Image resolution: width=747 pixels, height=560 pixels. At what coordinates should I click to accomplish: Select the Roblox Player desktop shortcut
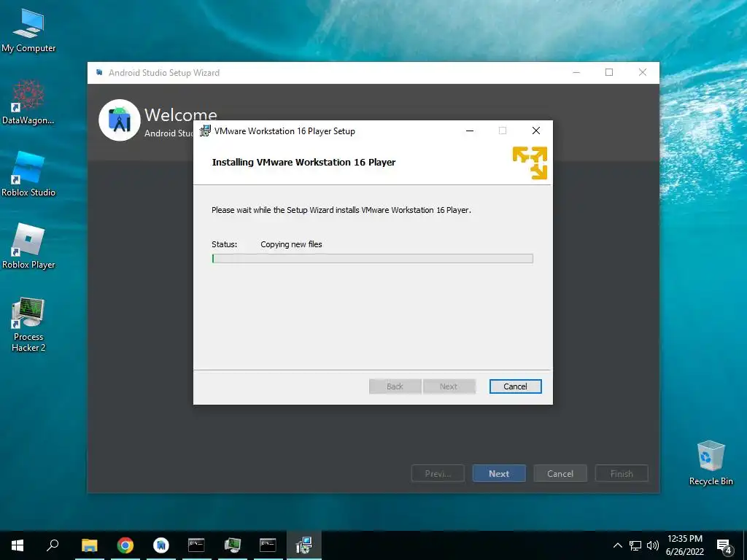click(x=28, y=246)
